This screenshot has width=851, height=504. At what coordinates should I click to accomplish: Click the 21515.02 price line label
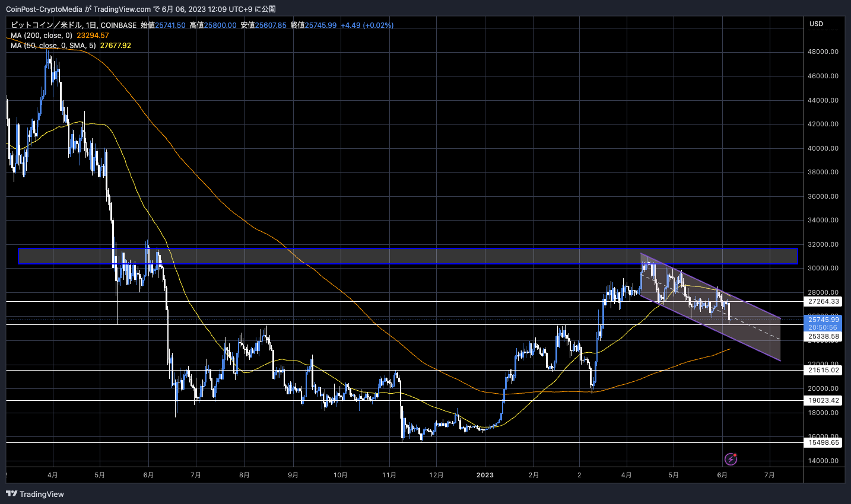pos(824,370)
